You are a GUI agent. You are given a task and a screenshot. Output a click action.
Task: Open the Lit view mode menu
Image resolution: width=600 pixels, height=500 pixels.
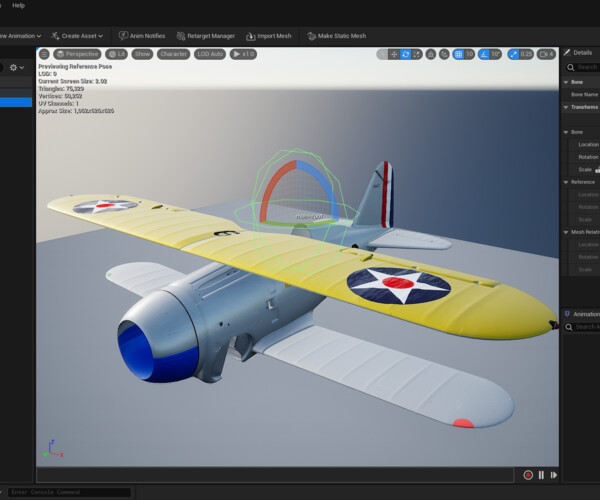[116, 54]
